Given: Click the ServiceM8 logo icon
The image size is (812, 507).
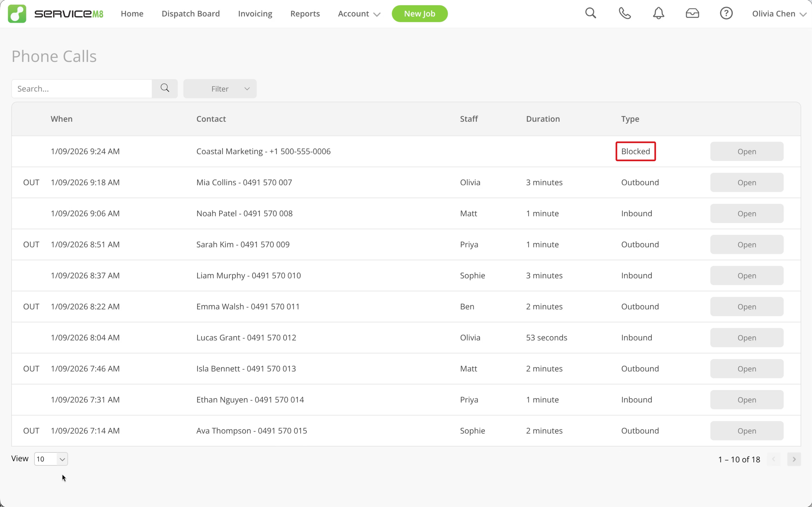Looking at the screenshot, I should coord(17,14).
